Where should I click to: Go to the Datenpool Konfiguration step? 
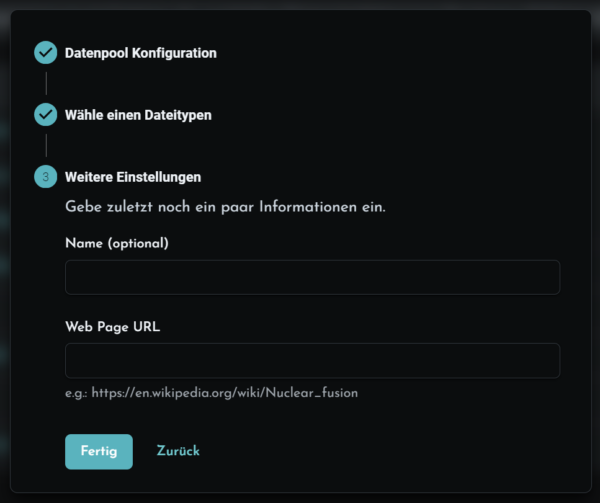pos(140,53)
